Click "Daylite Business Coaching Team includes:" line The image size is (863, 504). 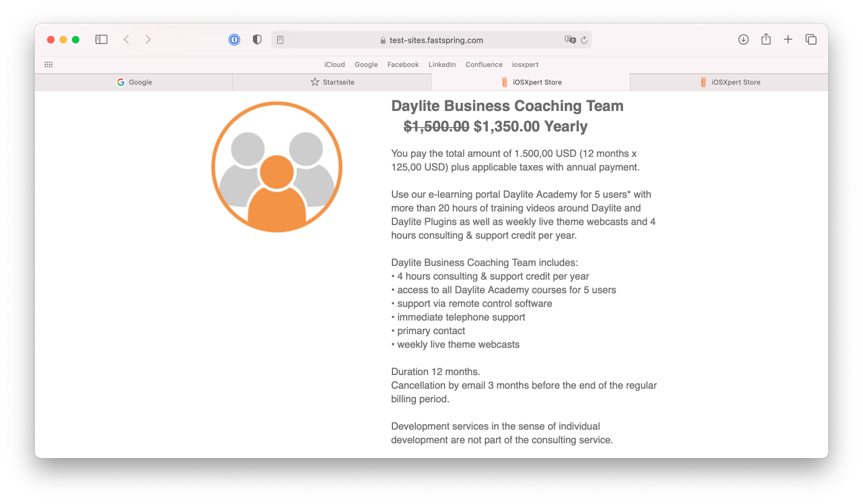pos(485,263)
